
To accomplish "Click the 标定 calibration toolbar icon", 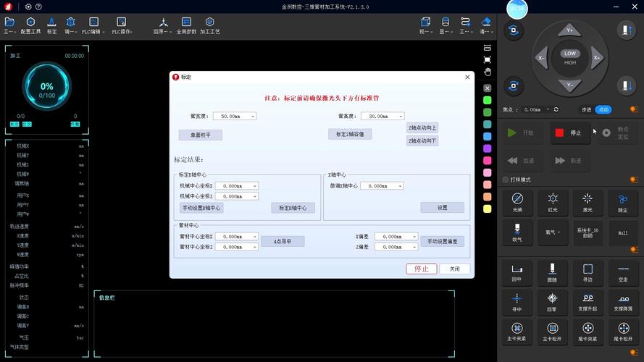I will [x=51, y=25].
